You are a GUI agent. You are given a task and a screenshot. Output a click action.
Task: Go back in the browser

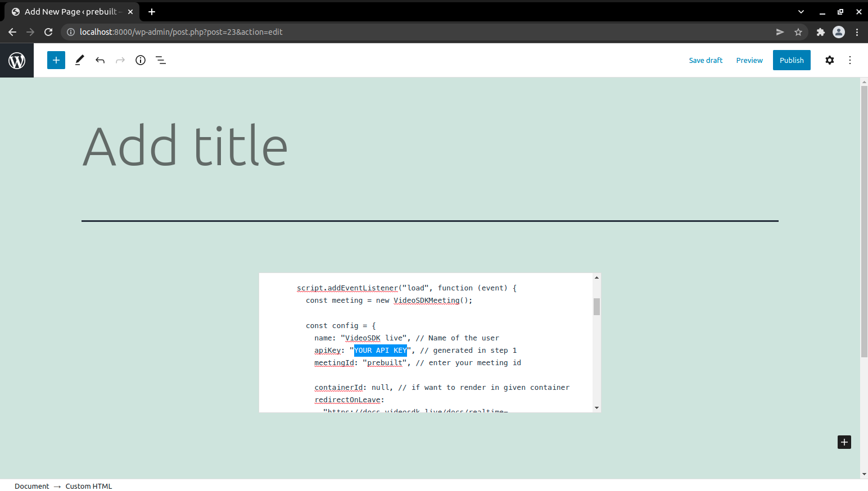12,32
